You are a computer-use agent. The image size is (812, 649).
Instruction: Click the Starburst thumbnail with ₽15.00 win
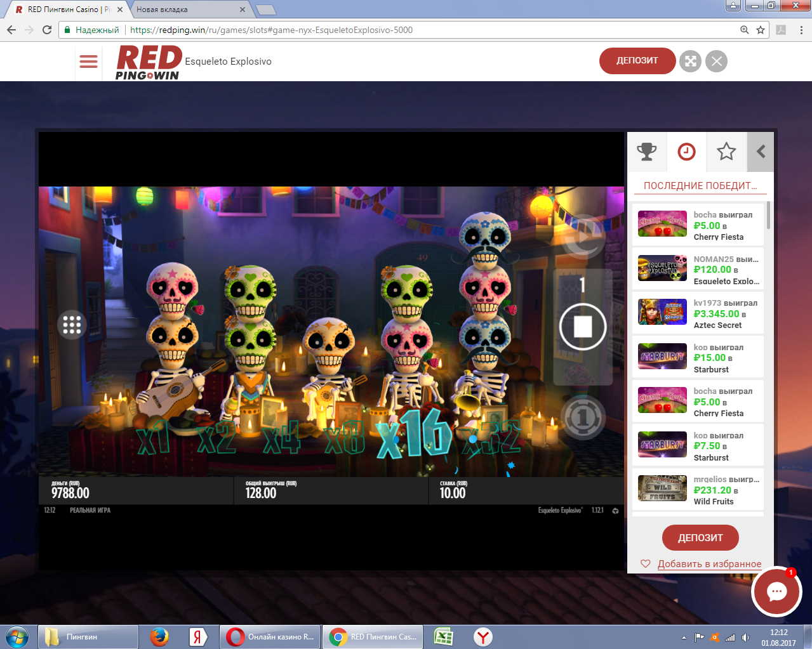pyautogui.click(x=662, y=357)
